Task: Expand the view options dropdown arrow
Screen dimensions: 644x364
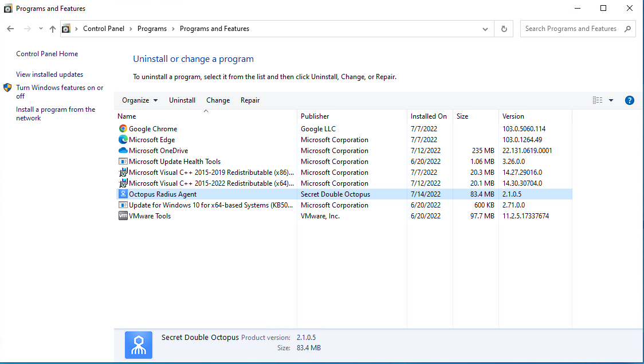Action: pyautogui.click(x=611, y=100)
